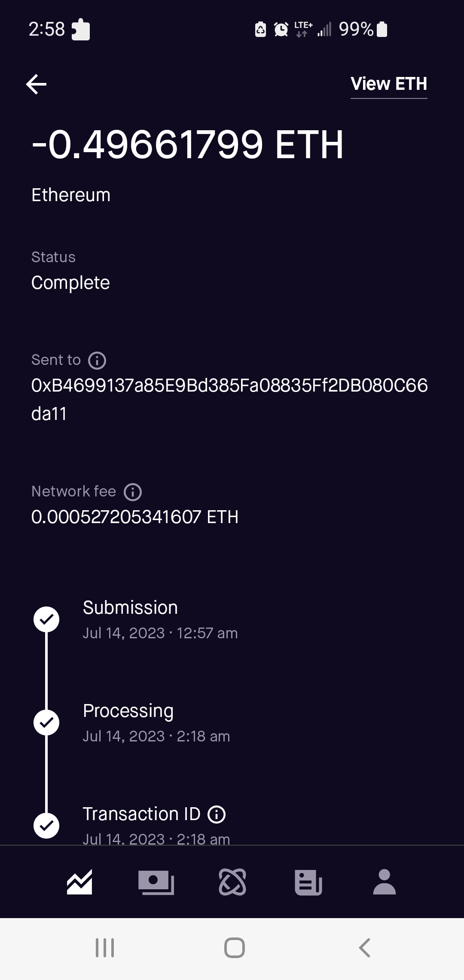Tap the Sent to info icon
The height and width of the screenshot is (980, 464).
97,361
